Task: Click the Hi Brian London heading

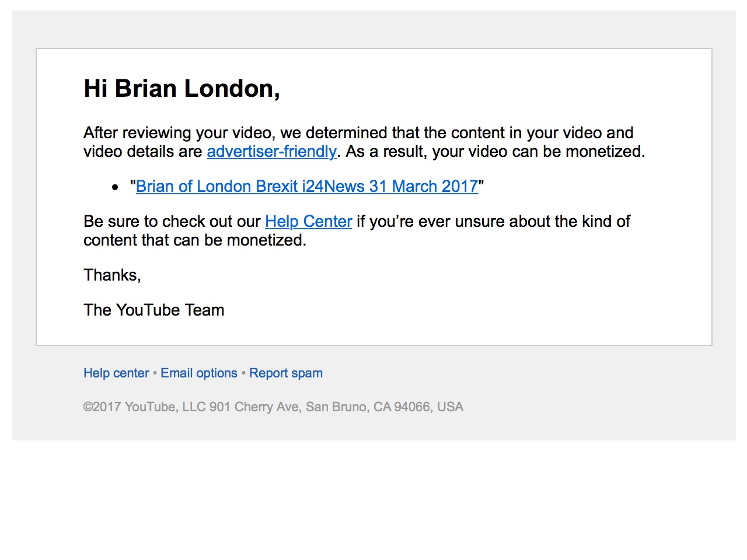Action: click(181, 89)
